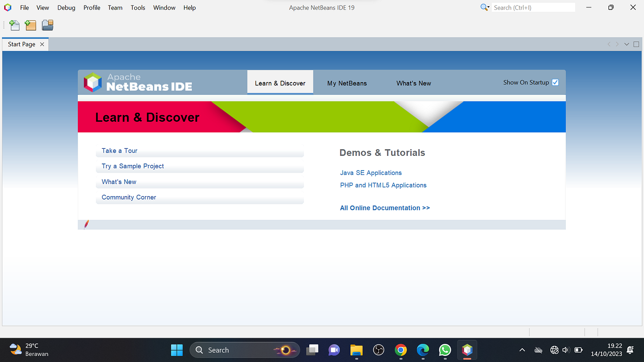The height and width of the screenshot is (362, 644).
Task: Open All Online Documentation
Action: pos(385,208)
